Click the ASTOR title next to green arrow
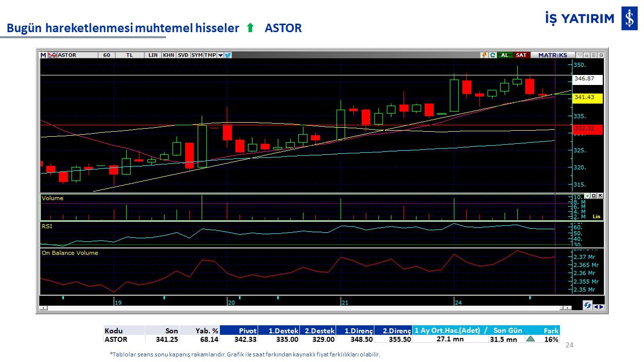The image size is (644, 362). click(283, 28)
